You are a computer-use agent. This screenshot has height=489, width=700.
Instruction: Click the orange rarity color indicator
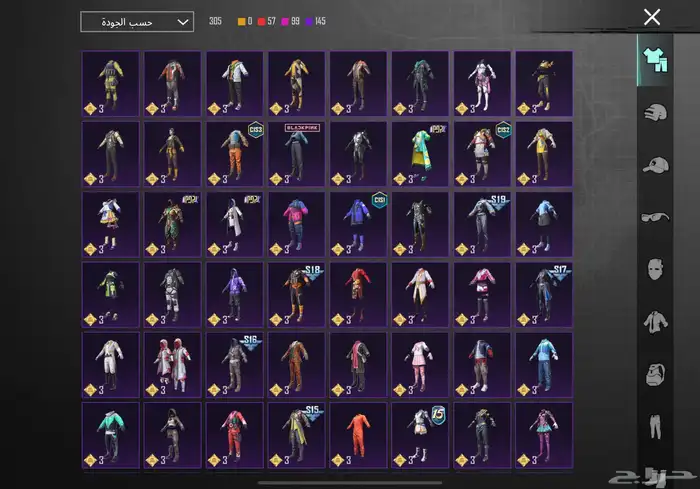242,21
